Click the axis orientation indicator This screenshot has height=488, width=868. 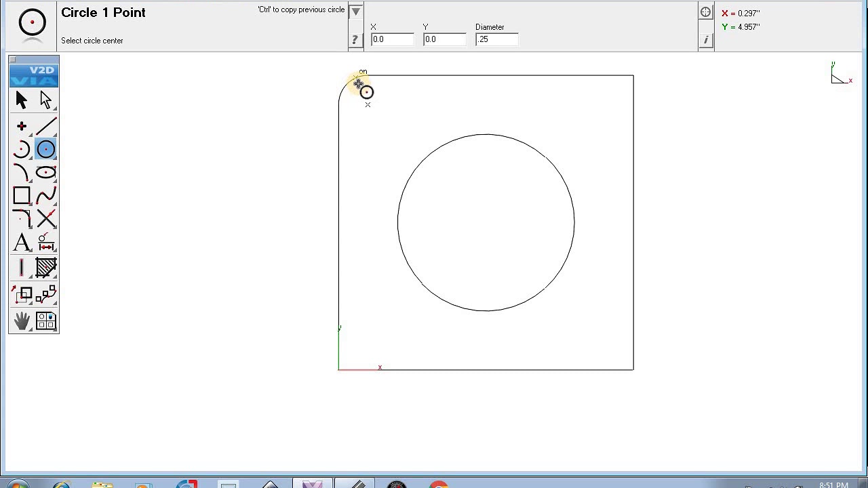pyautogui.click(x=841, y=73)
